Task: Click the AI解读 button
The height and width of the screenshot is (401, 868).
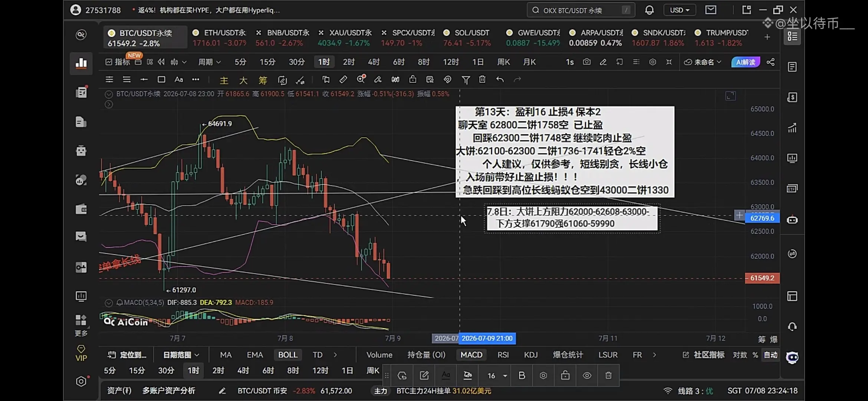Action: 746,62
